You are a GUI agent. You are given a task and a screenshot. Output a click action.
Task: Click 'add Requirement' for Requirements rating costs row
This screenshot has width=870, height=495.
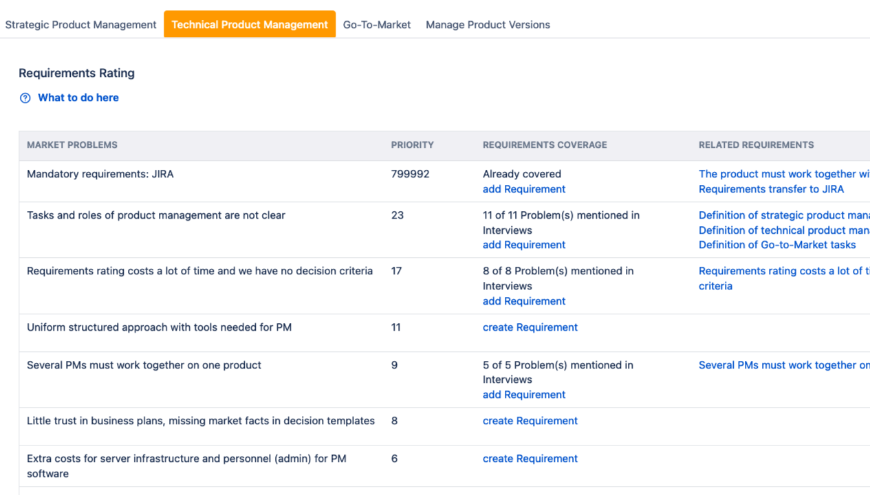(524, 301)
